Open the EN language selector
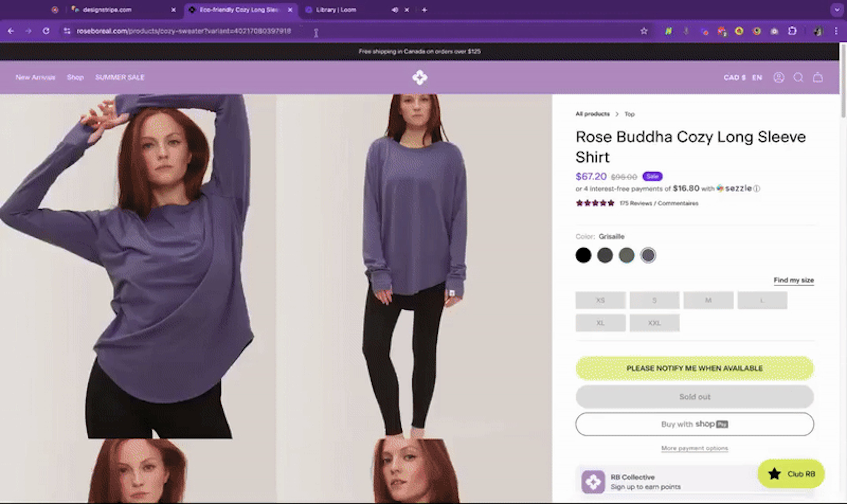 757,77
